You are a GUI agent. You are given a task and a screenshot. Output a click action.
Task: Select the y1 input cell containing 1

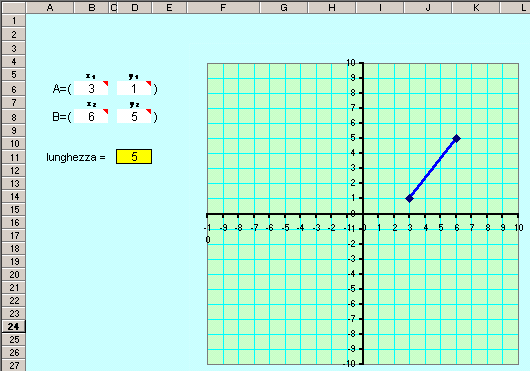pyautogui.click(x=134, y=89)
